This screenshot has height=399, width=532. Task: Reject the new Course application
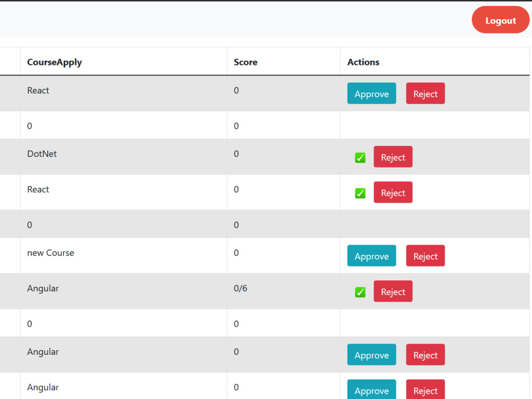tap(426, 255)
